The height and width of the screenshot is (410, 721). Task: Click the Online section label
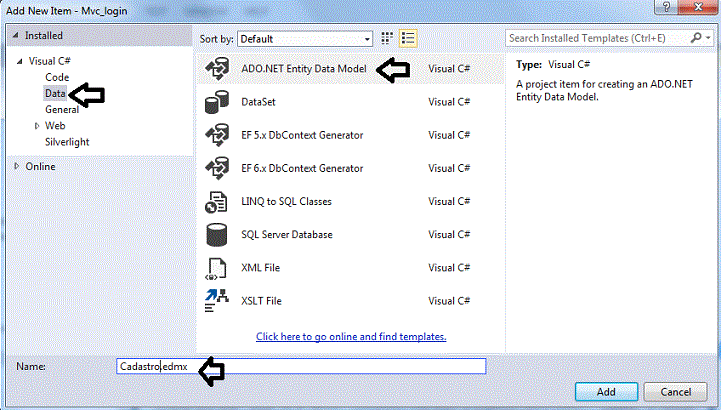point(40,166)
